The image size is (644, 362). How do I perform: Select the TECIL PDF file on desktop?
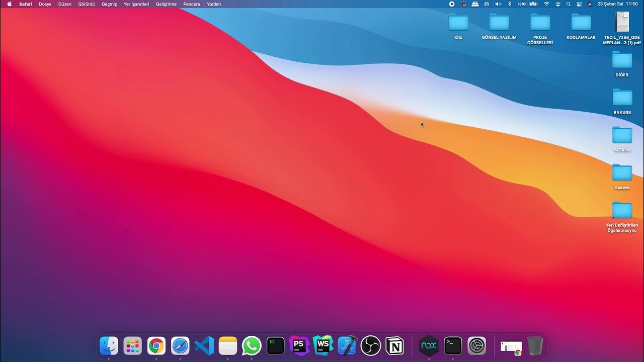coord(622,23)
